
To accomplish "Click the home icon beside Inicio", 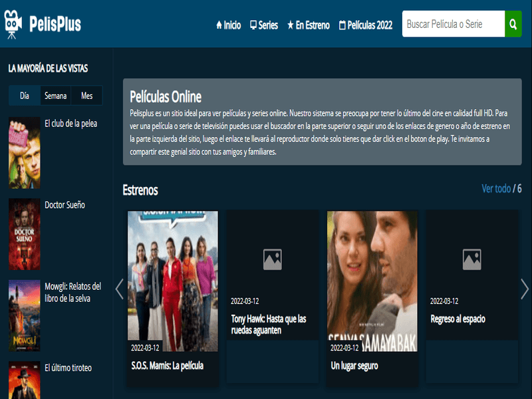I will coord(219,25).
